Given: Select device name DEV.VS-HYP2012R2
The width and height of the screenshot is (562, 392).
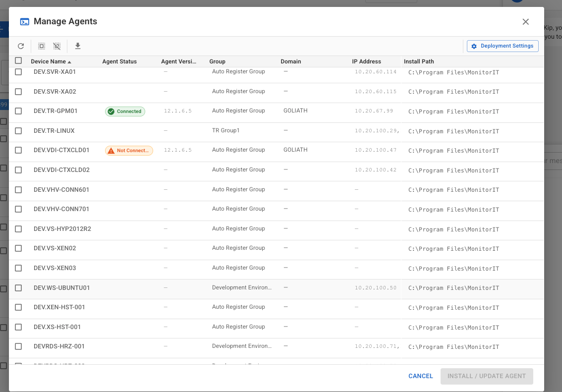Looking at the screenshot, I should coord(62,228).
